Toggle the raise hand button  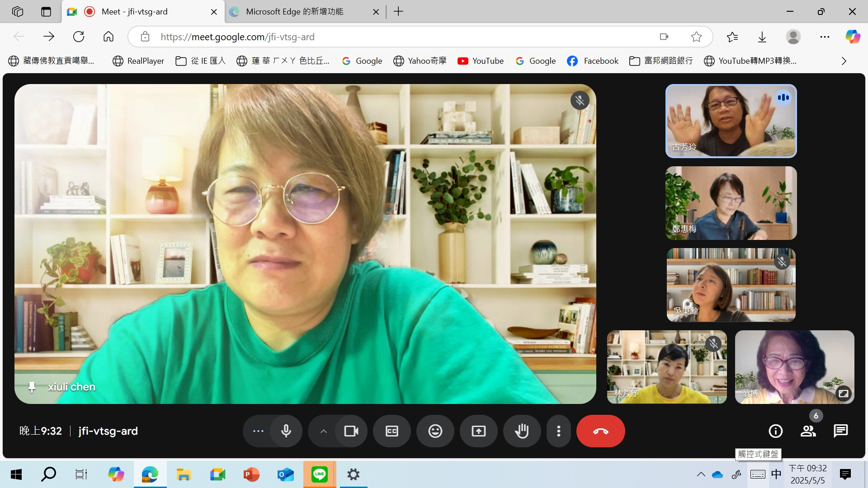522,431
